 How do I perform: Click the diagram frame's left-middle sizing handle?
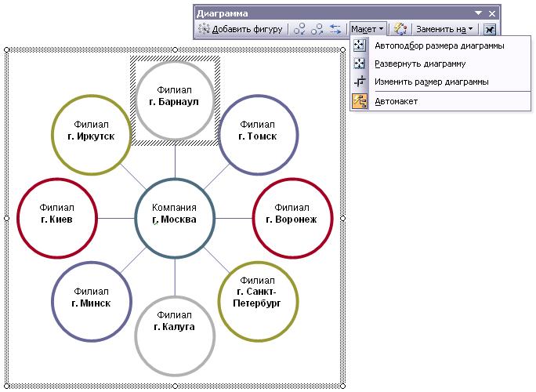6,218
